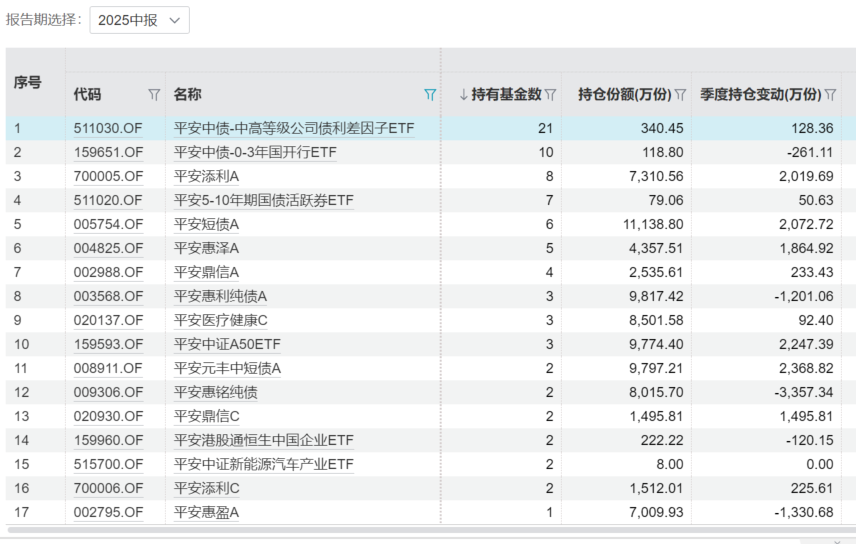The image size is (856, 544).
Task: Open the 平安惠盈A fund name
Action: (x=206, y=513)
